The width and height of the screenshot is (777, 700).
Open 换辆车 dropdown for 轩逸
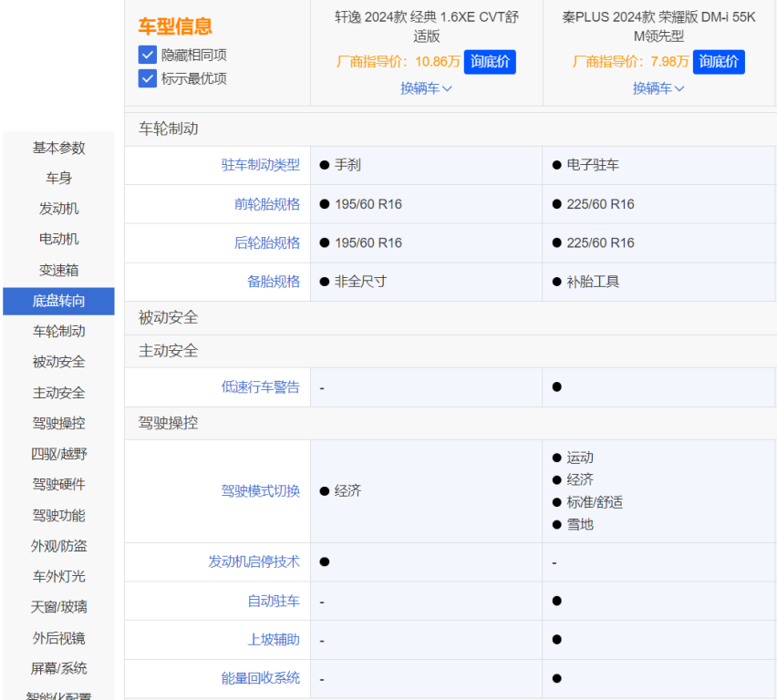426,88
